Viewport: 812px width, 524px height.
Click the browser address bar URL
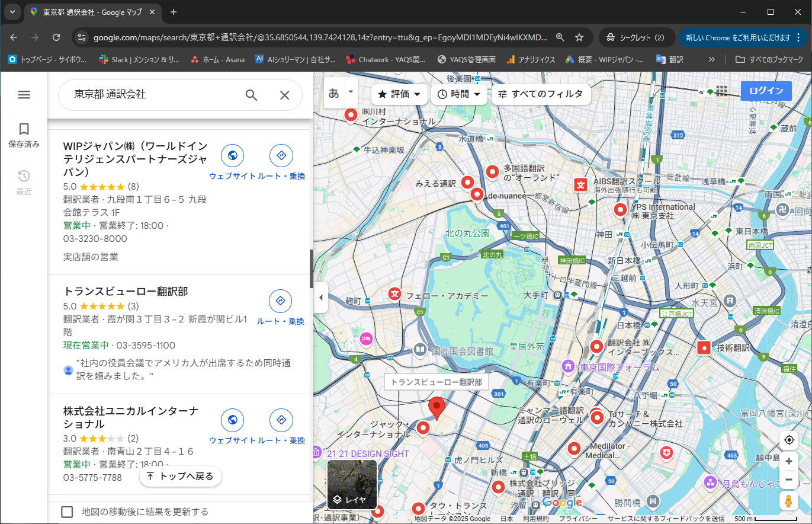(x=320, y=37)
